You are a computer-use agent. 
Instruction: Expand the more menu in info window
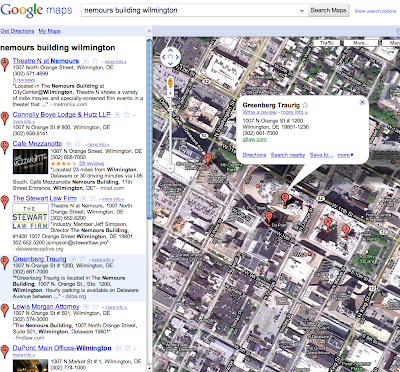click(x=345, y=155)
